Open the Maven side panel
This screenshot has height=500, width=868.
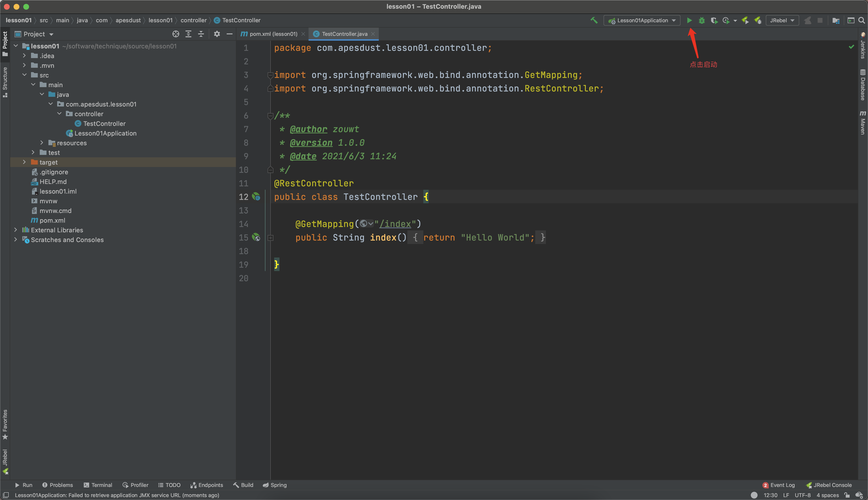[x=863, y=122]
